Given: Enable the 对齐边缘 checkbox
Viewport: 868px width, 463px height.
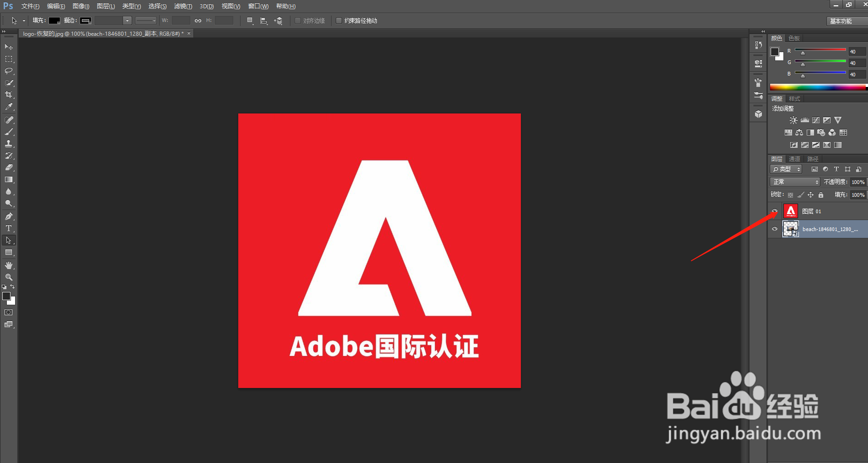Looking at the screenshot, I should point(298,21).
